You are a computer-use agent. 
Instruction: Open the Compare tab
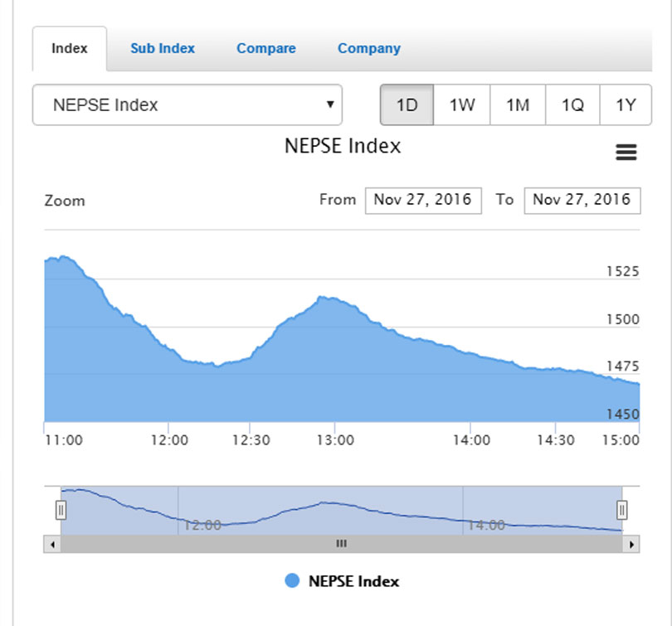[x=266, y=48]
